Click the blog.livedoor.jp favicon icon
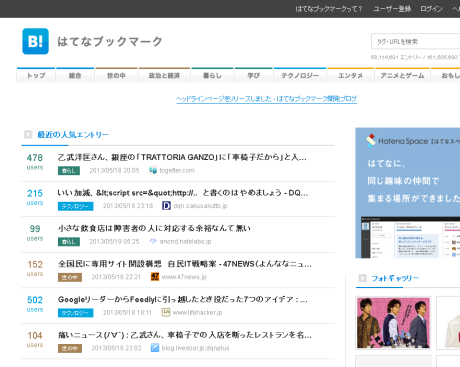 pos(155,348)
